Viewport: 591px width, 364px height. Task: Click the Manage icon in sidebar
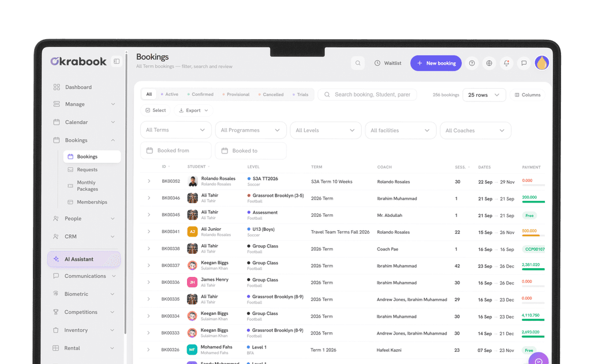57,104
